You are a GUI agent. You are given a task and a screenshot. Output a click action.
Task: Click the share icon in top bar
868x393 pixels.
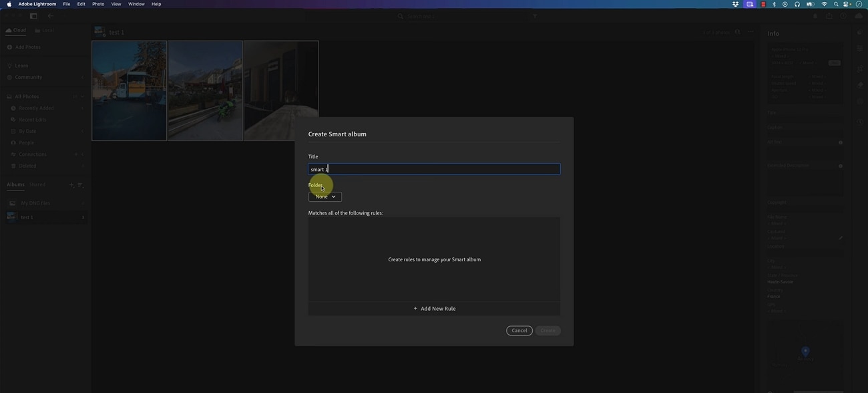[829, 16]
